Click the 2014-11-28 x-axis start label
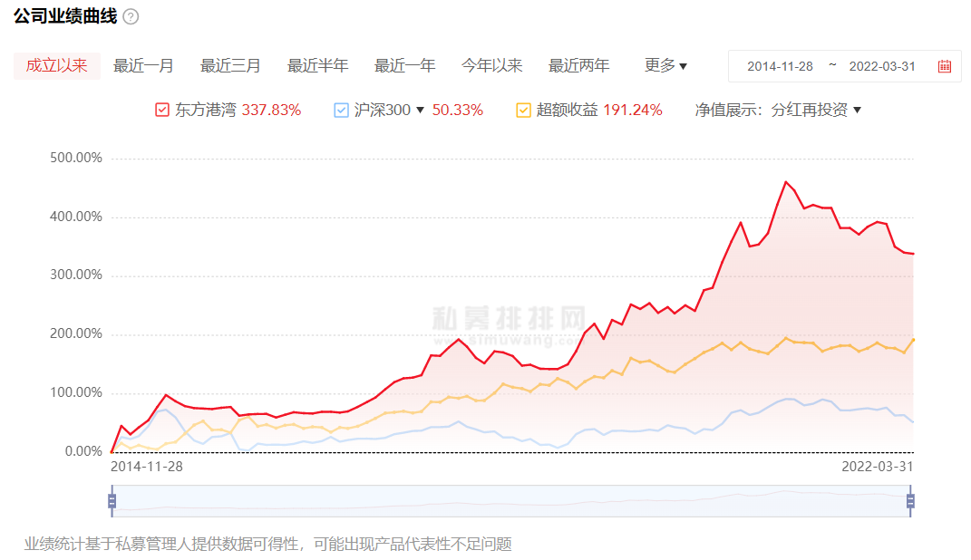 point(147,467)
